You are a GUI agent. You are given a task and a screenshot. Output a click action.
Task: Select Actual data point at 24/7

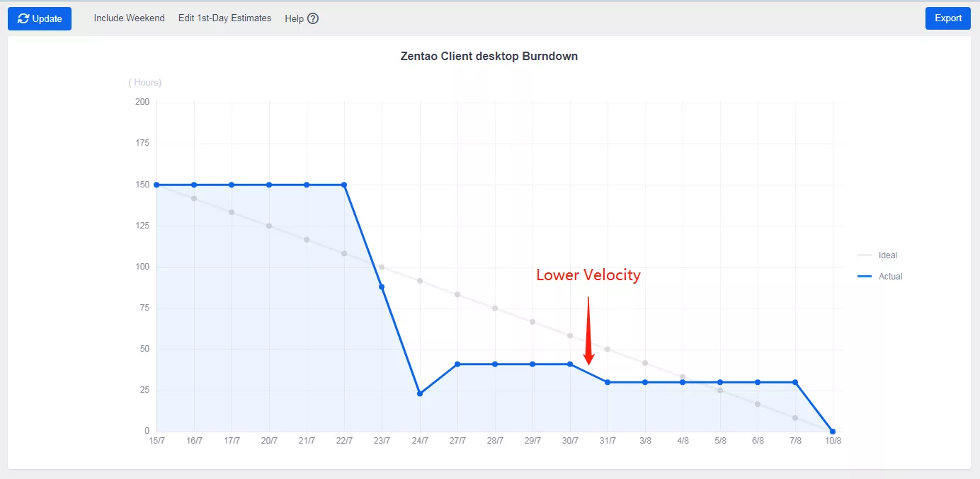point(420,393)
